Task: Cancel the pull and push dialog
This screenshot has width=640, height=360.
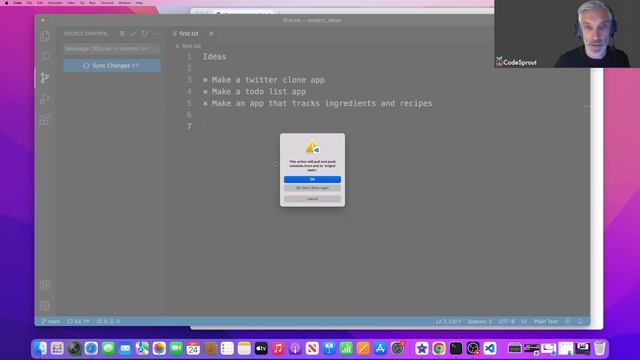Action: click(312, 199)
